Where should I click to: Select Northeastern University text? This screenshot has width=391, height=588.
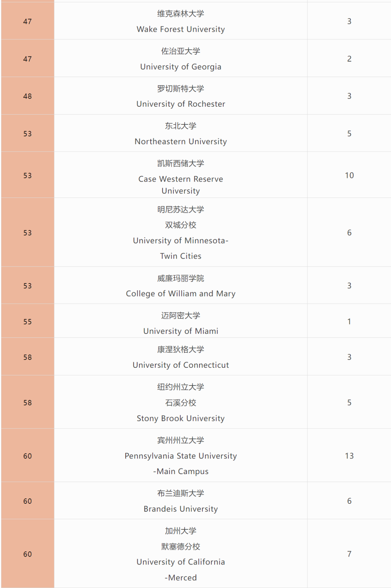(181, 142)
